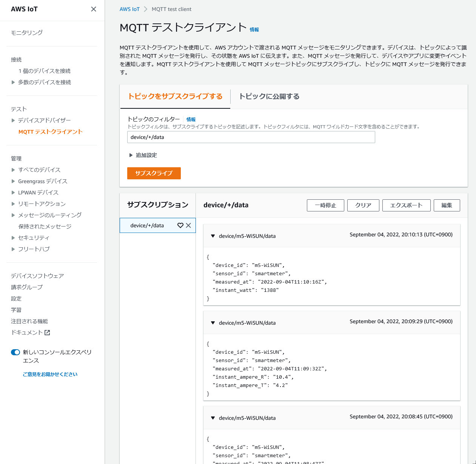This screenshot has height=464, width=476.
Task: Open 注目される機能 page
Action: 29,321
